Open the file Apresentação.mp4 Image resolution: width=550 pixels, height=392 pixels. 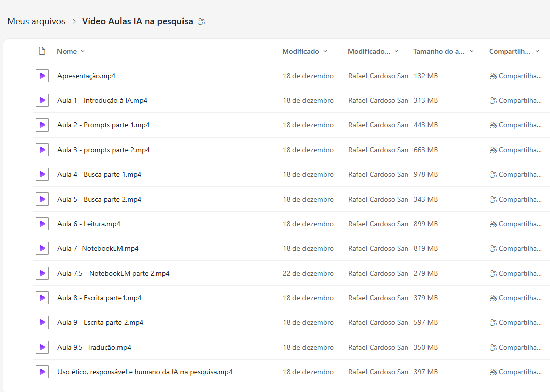tap(86, 76)
